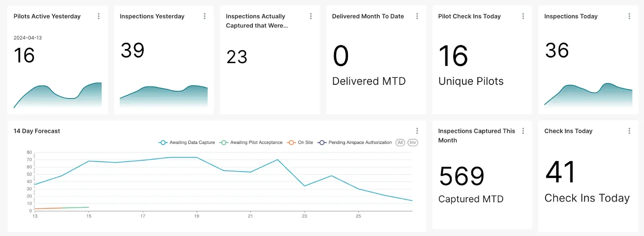This screenshot has height=236, width=644.
Task: Toggle Awaiting Data Capture series in legend
Action: 187,142
